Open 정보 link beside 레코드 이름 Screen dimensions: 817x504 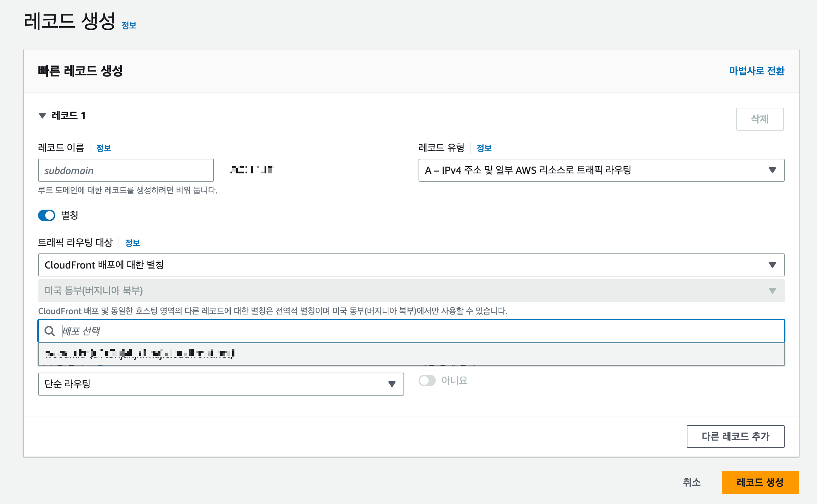click(104, 148)
